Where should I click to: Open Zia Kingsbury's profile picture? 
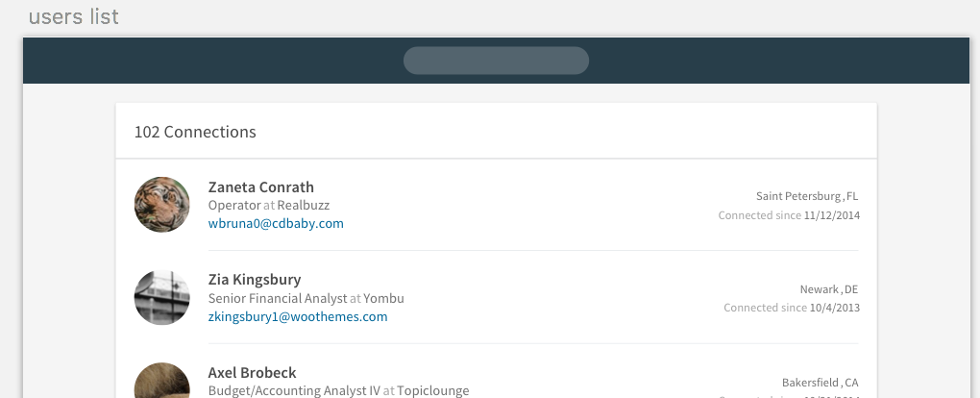[161, 297]
